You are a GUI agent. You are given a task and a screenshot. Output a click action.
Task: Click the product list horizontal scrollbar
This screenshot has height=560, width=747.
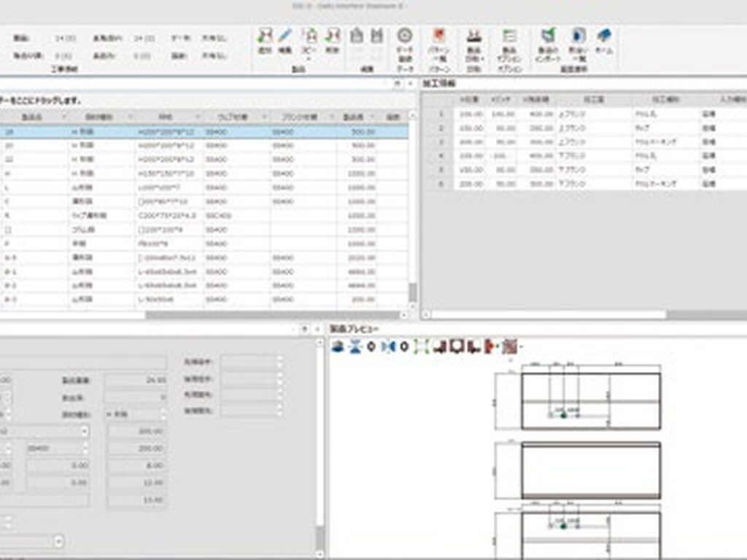coord(273,315)
